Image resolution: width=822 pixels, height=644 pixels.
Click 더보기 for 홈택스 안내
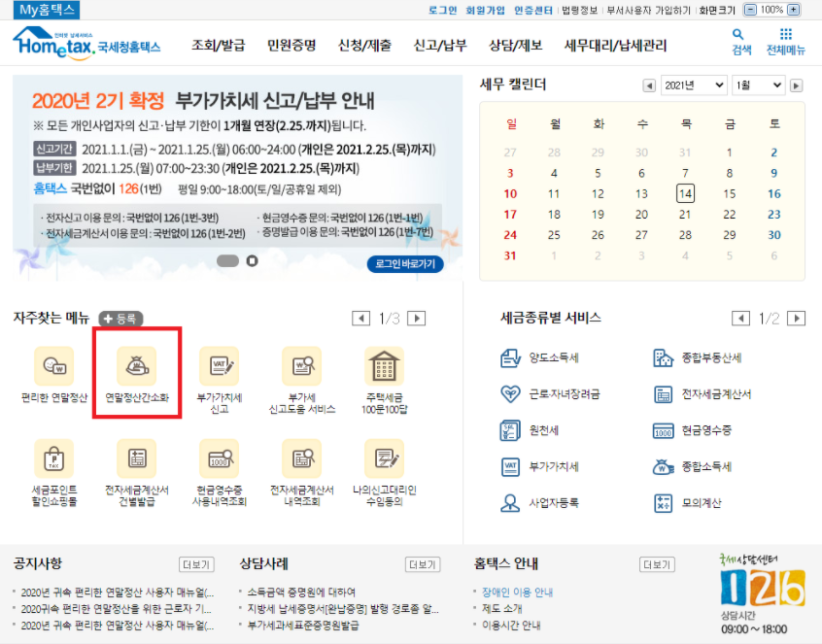click(x=657, y=564)
